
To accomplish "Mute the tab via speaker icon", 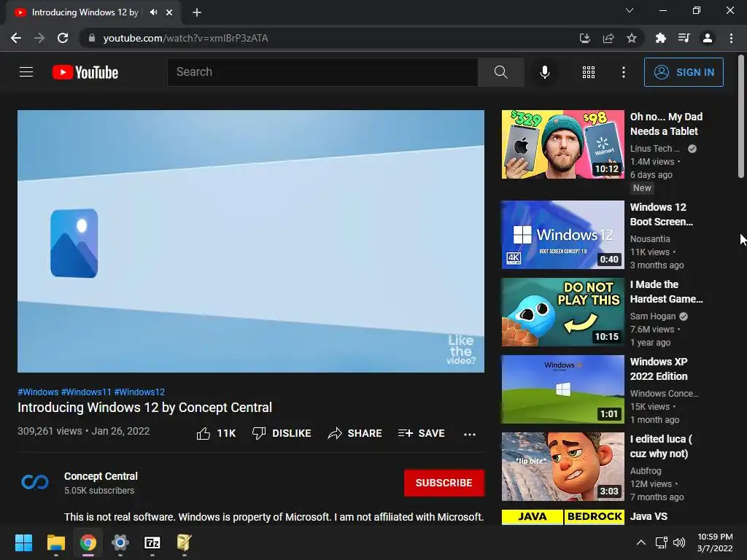I will (x=153, y=12).
